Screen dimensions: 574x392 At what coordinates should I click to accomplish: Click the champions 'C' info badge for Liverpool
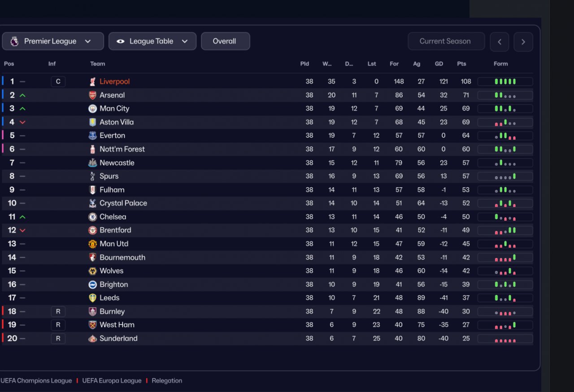(58, 82)
